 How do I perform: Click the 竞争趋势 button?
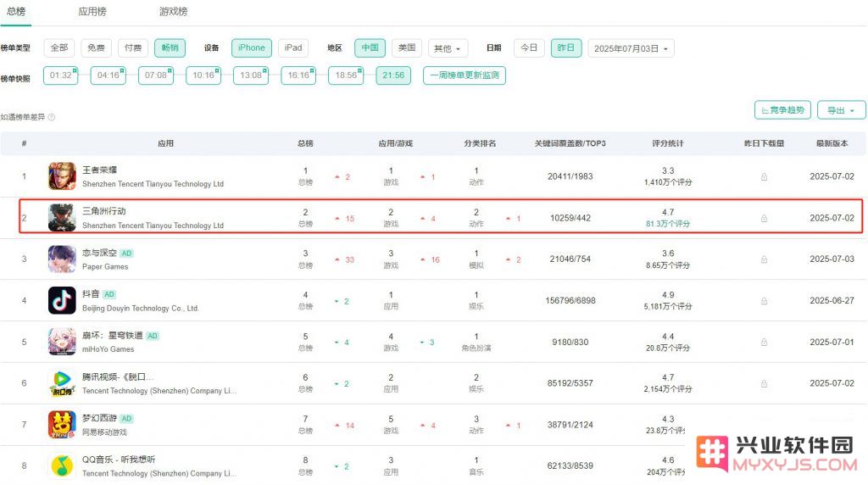click(x=782, y=110)
